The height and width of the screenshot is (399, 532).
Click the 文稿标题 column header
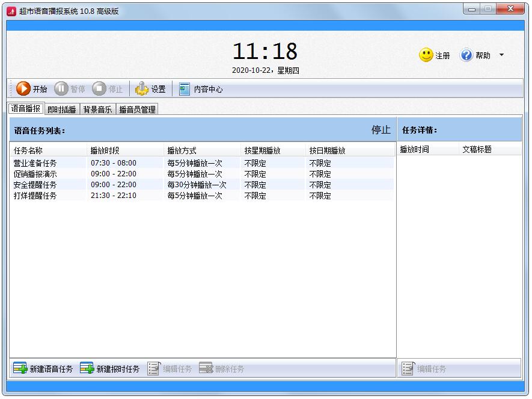[x=491, y=149]
